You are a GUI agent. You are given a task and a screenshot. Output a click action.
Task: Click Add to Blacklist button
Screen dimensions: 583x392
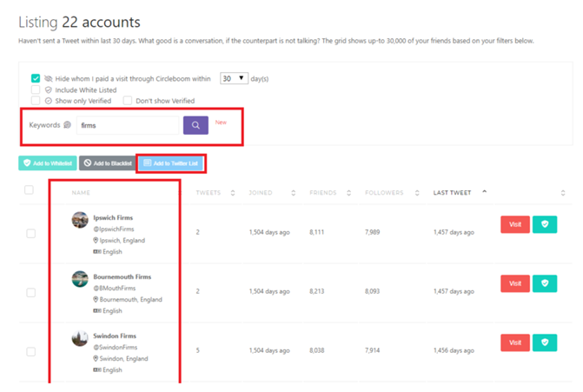tap(108, 163)
